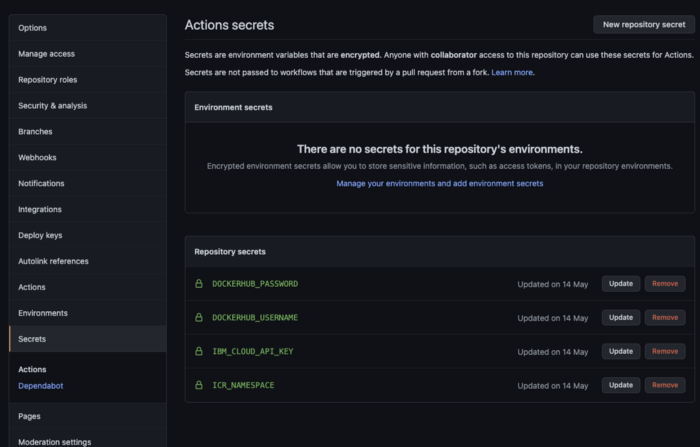
Task: Open Dependabot secrets link
Action: tap(41, 386)
